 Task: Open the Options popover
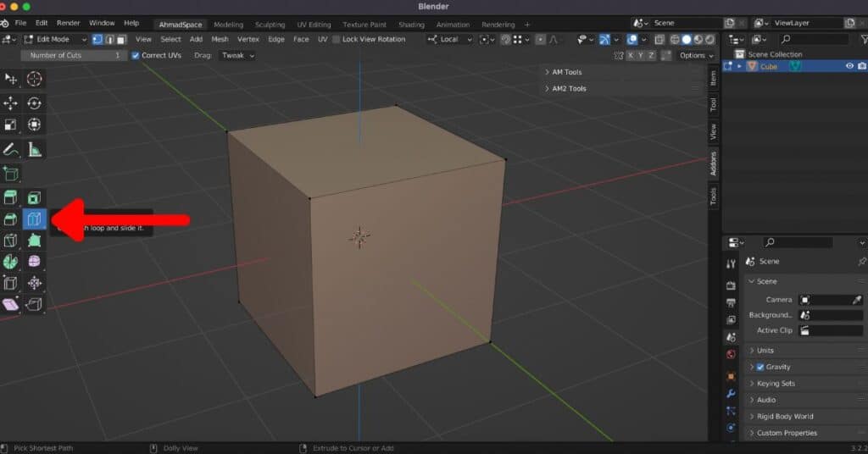click(x=695, y=55)
